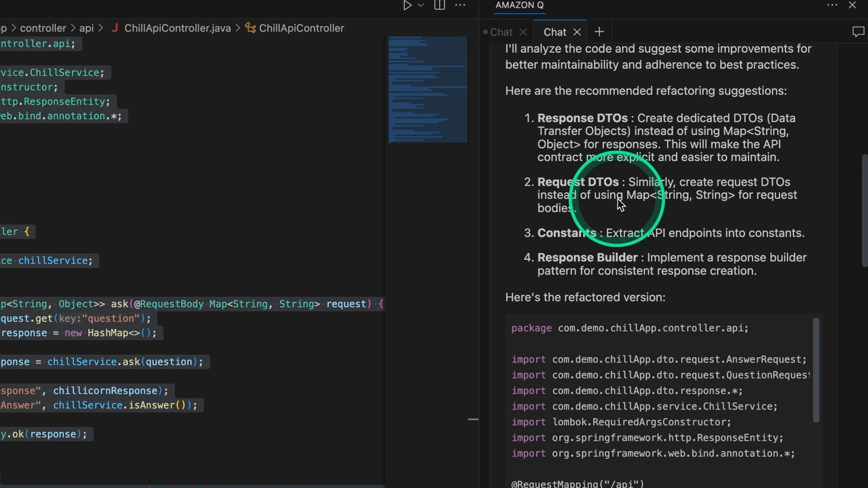868x488 pixels.
Task: Open editor More Actions ellipsis menu
Action: 460,5
